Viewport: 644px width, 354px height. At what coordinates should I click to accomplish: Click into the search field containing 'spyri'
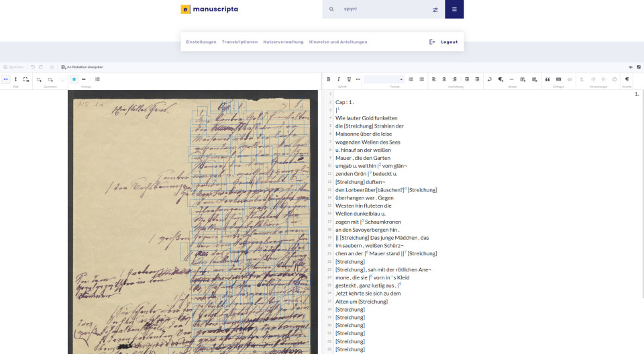pos(384,9)
